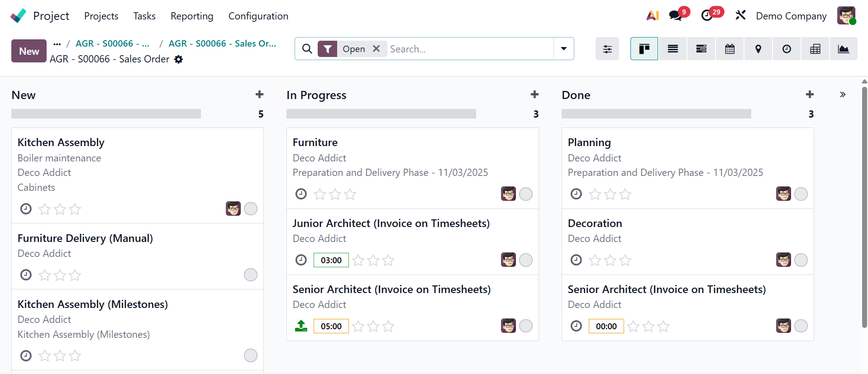Toggle state circle on Furniture Delivery (Manual)
This screenshot has height=374, width=868.
point(250,275)
